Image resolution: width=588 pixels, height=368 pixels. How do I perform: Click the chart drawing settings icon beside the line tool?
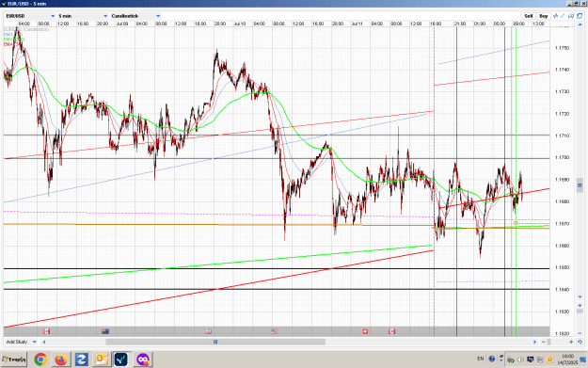click(x=571, y=16)
